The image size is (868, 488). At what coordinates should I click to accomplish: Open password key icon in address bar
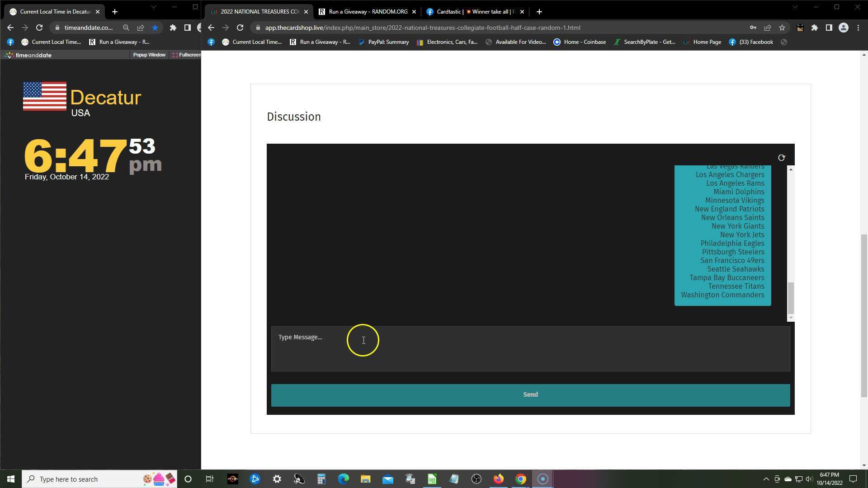tap(753, 28)
